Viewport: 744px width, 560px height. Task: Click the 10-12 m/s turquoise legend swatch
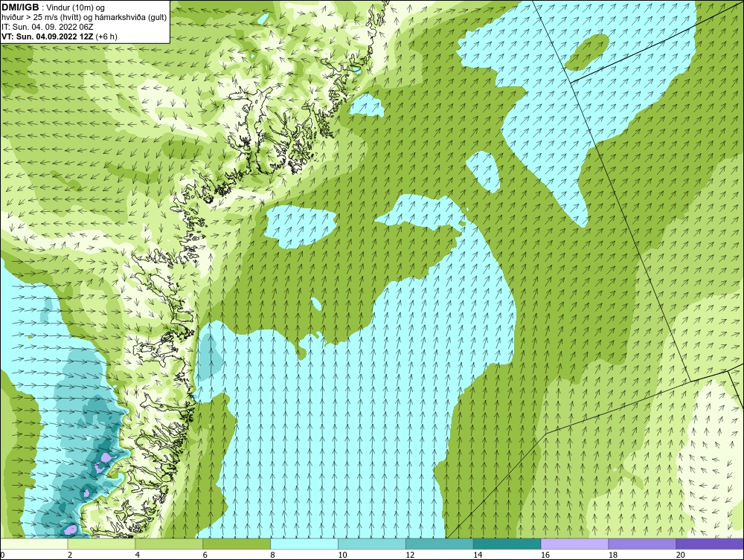pos(372,544)
